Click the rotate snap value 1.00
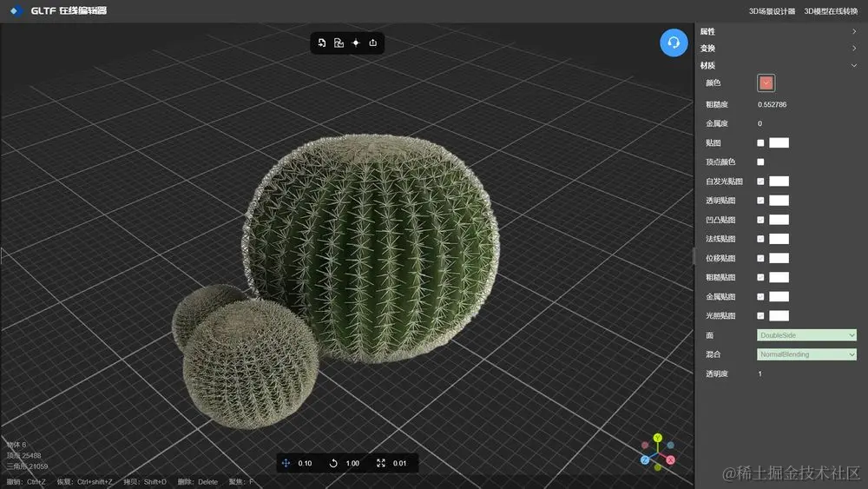 click(352, 464)
